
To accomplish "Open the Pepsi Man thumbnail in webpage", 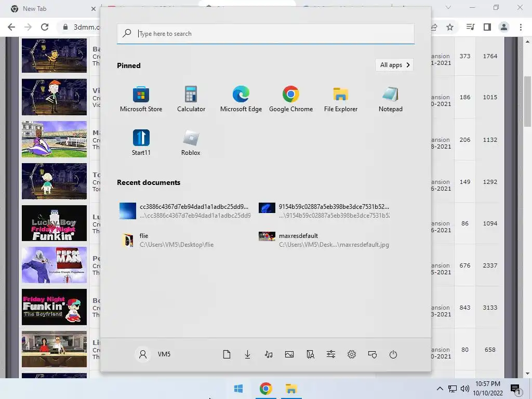I will (x=54, y=265).
